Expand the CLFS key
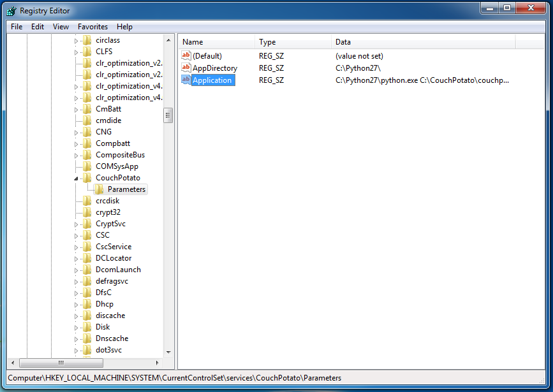 [x=76, y=52]
